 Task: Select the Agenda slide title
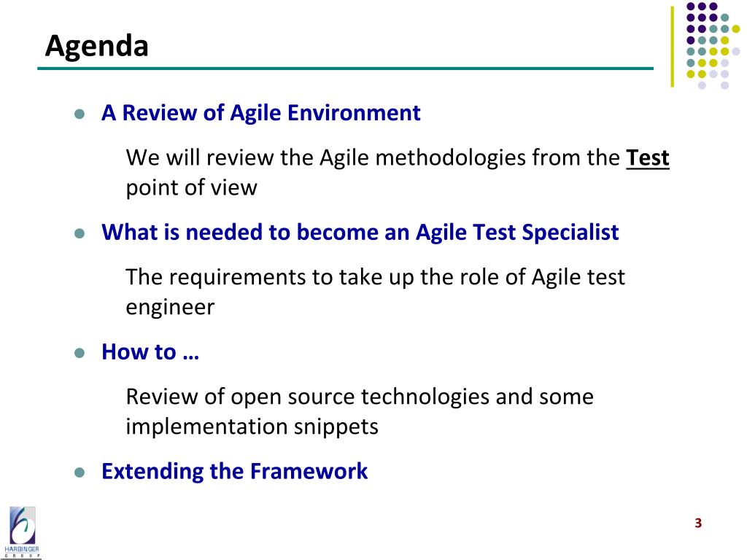97,47
